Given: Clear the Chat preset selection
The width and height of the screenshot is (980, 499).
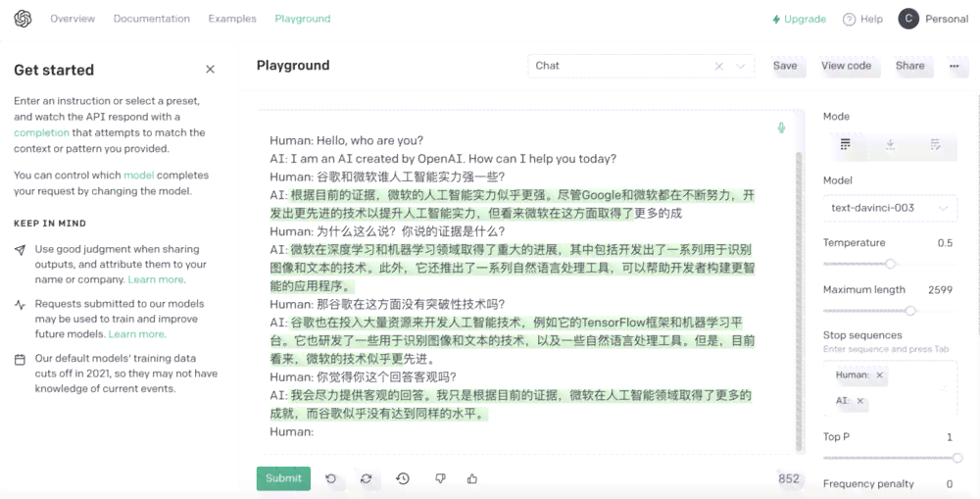Looking at the screenshot, I should [x=718, y=66].
